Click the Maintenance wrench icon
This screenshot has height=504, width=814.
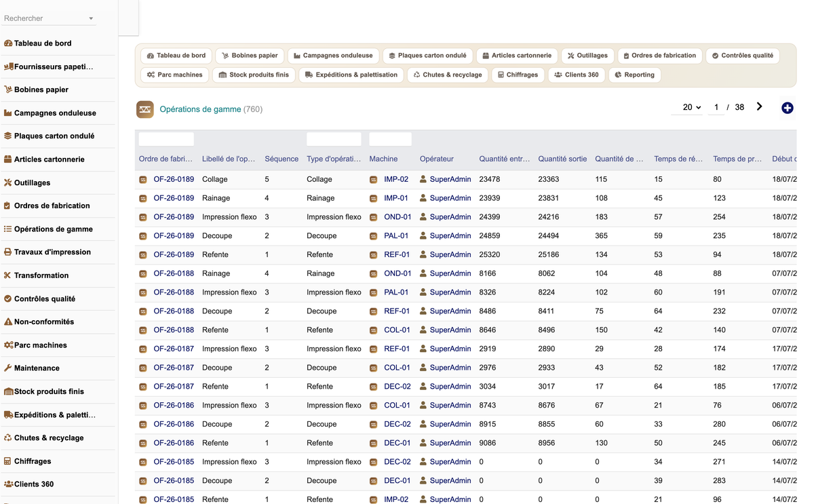8,368
